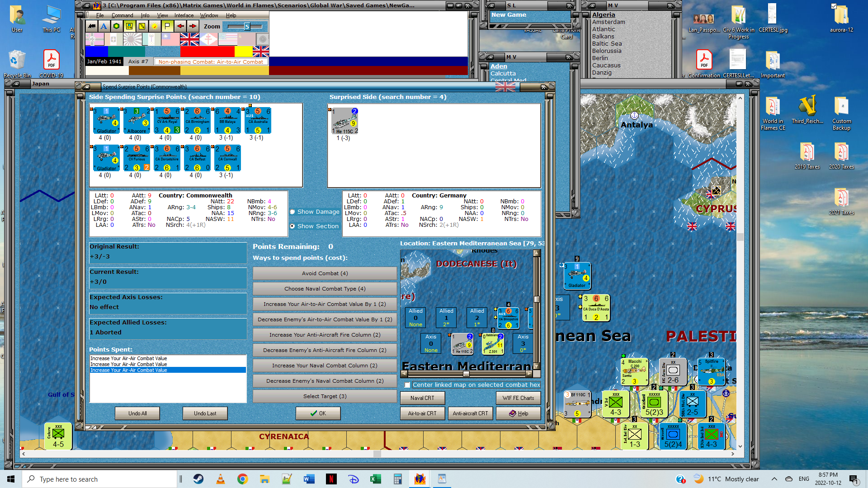The image size is (868, 488).
Task: Click the blue letter A toolbar icon
Action: pos(104,26)
